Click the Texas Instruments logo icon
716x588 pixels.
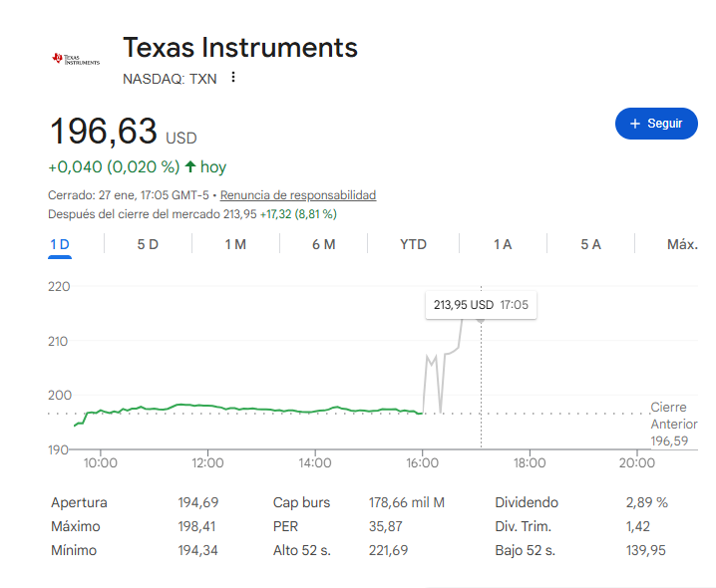pyautogui.click(x=76, y=60)
